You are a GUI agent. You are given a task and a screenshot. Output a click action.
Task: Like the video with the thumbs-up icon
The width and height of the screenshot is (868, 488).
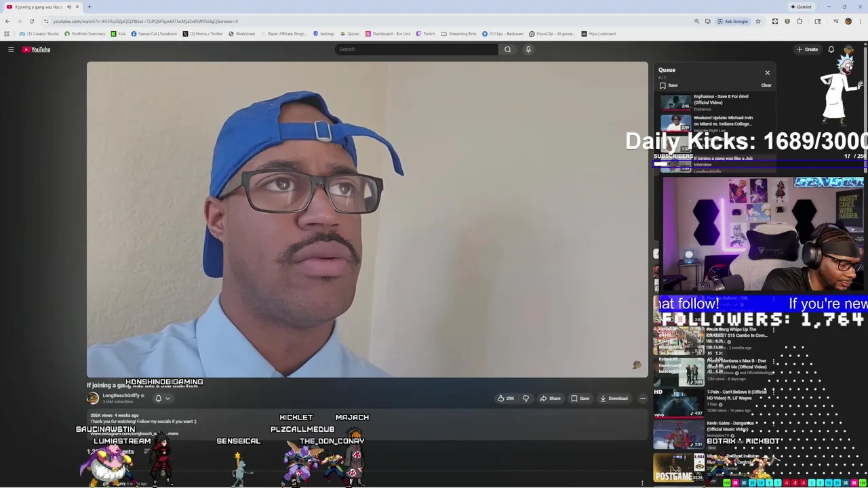505,399
